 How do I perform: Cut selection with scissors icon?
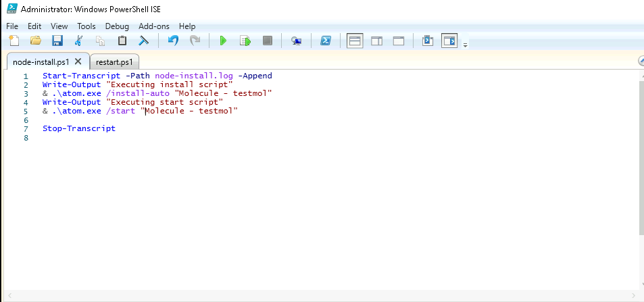point(78,41)
